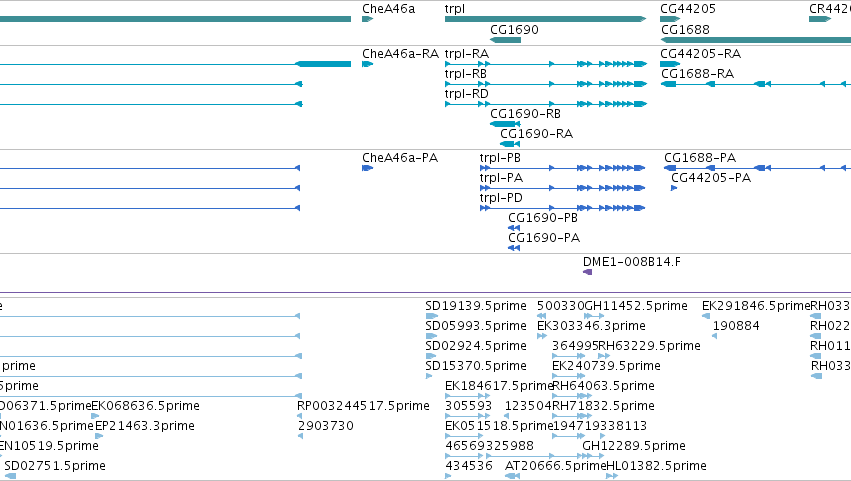
Task: Click the EP21463.3prime EST label
Action: [145, 427]
